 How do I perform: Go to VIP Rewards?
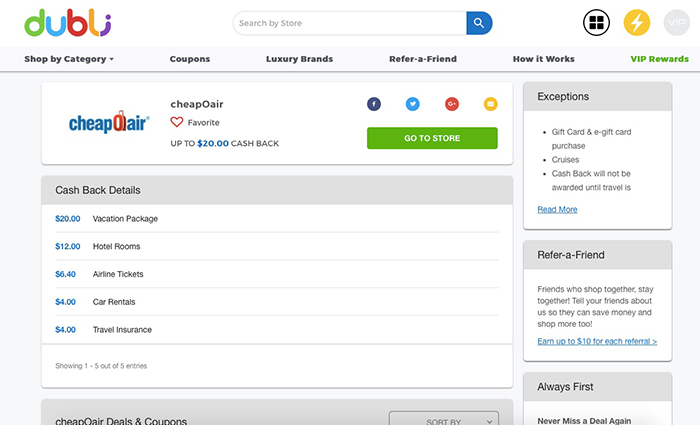click(x=659, y=59)
